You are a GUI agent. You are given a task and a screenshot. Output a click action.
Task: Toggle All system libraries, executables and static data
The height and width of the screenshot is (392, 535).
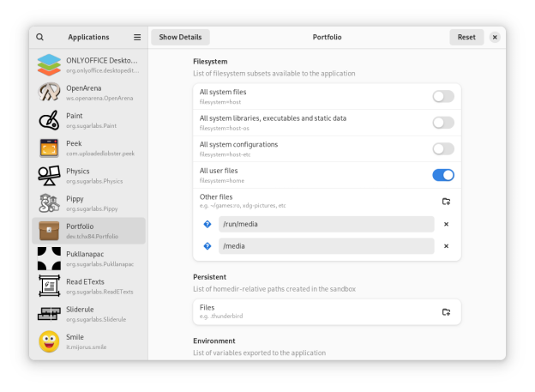(x=442, y=123)
